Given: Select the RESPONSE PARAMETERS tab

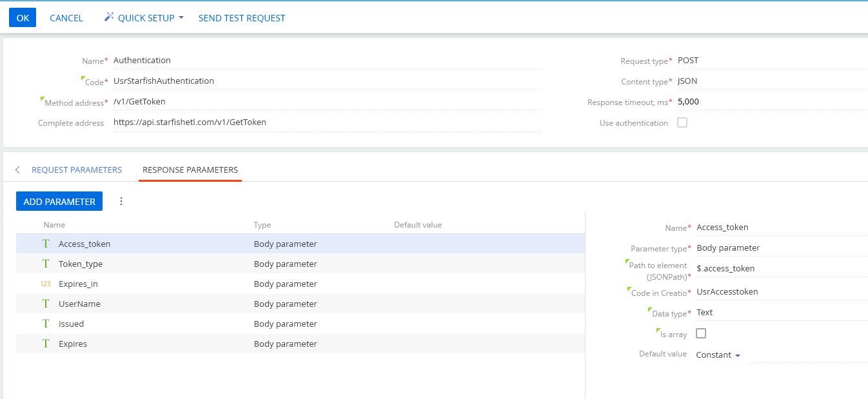Looking at the screenshot, I should pos(190,170).
